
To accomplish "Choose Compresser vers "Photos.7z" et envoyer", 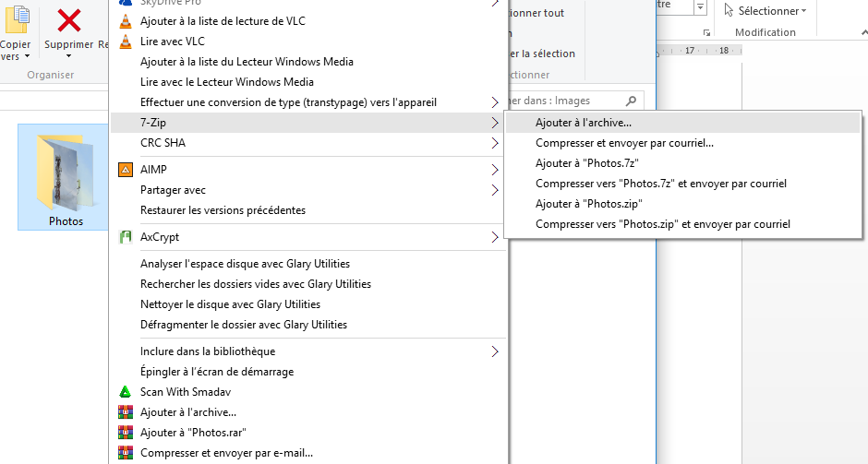I will 683,184.
